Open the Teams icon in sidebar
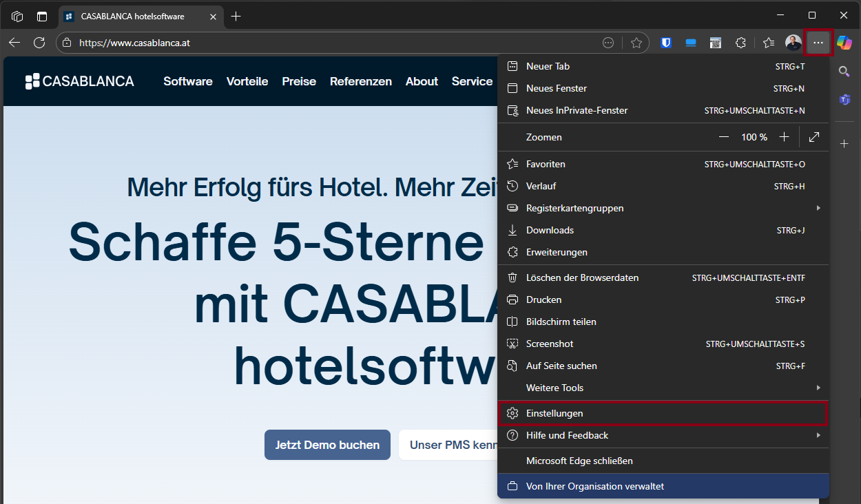This screenshot has width=861, height=504. pyautogui.click(x=844, y=100)
